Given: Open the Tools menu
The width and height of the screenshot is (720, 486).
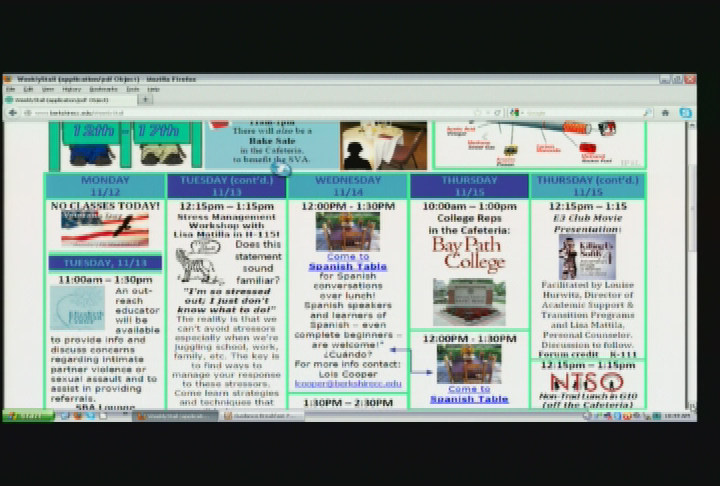Looking at the screenshot, I should (132, 89).
